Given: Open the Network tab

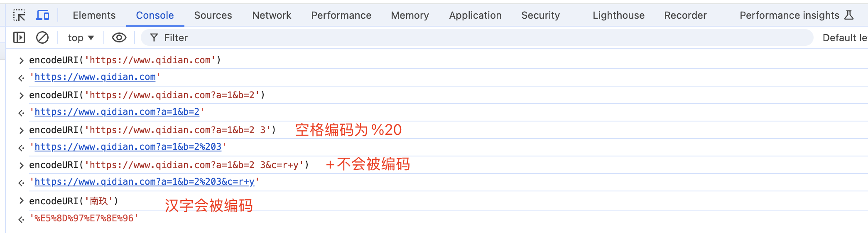Looking at the screenshot, I should (272, 15).
